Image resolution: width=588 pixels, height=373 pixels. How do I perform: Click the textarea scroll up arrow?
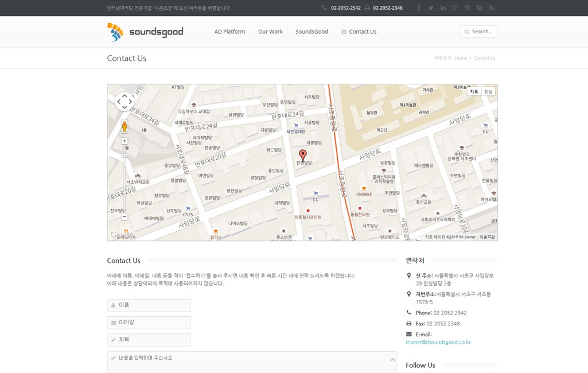[x=392, y=359]
